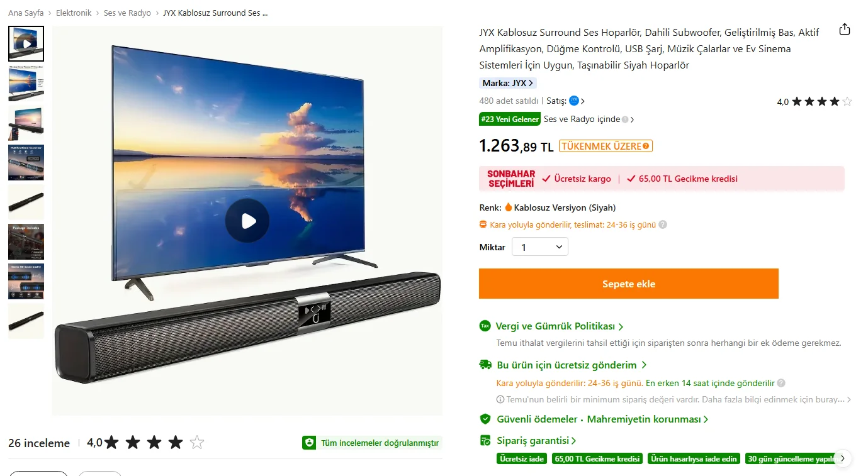The height and width of the screenshot is (476, 868).
Task: Click the info icon beside delivery estimate
Action: point(663,224)
